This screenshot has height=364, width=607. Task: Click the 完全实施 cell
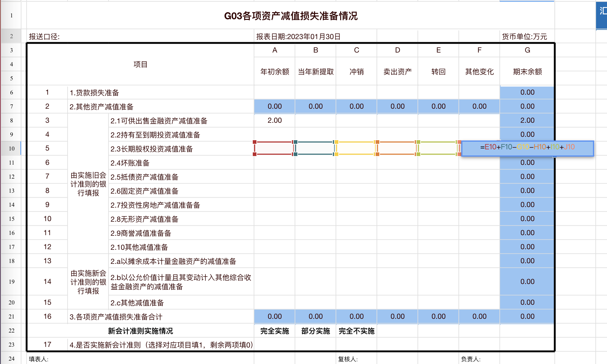click(x=275, y=331)
